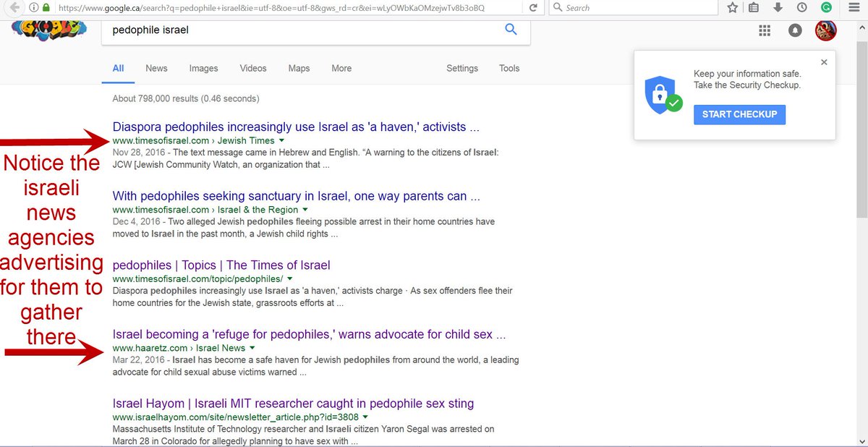Run the search with the blue magnifier icon
This screenshot has width=868, height=447.
click(511, 30)
